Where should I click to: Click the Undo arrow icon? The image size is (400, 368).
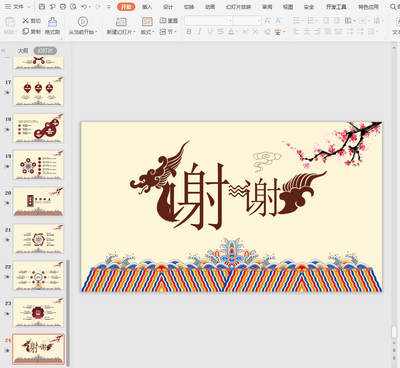tap(84, 7)
